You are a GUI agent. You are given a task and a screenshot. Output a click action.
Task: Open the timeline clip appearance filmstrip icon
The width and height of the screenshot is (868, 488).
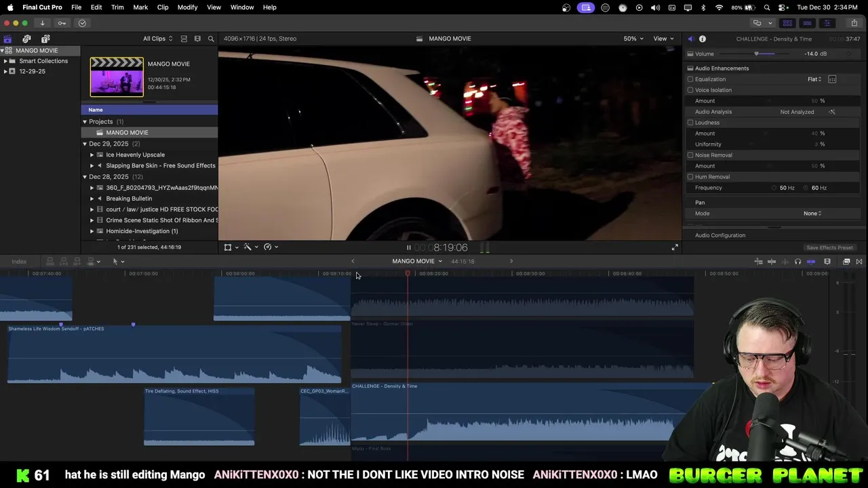click(827, 262)
